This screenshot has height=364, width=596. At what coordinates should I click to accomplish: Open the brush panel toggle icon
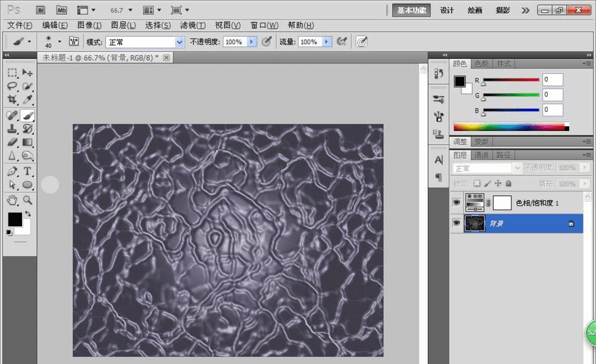tap(74, 42)
